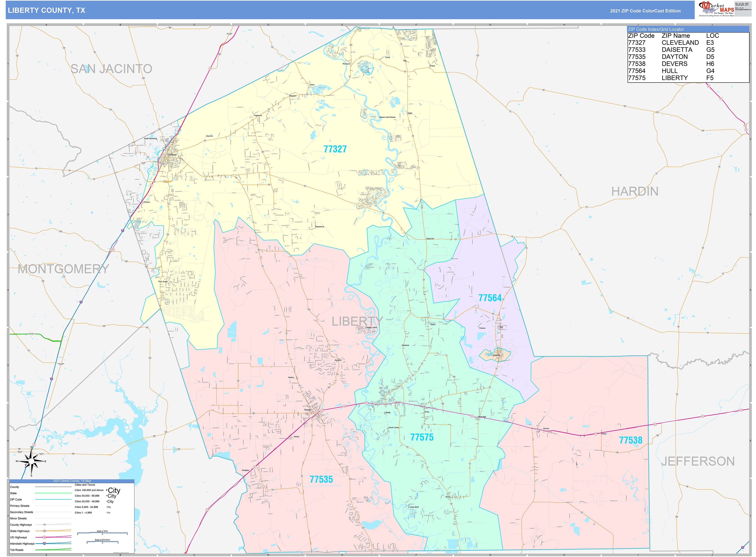Viewport: 756px width, 557px height.
Task: Expand the Cities and Towns legend section
Action: 85,485
